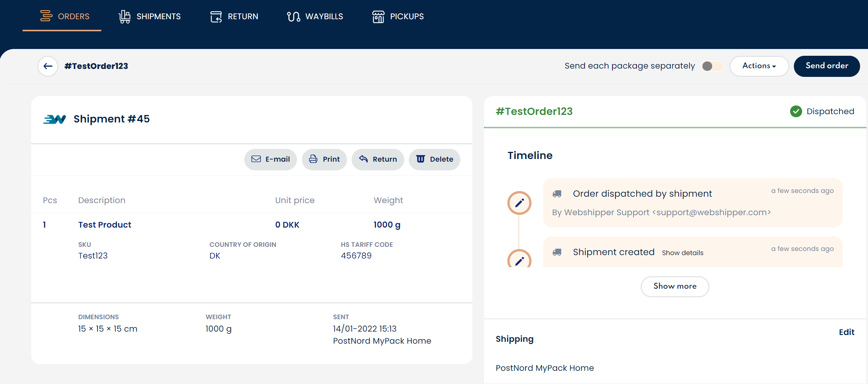The width and height of the screenshot is (868, 384).
Task: Create a Return for this shipment
Action: (378, 159)
